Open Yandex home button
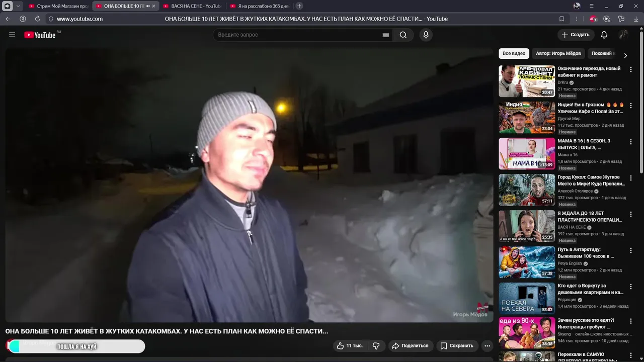The image size is (644, 362). (x=23, y=19)
